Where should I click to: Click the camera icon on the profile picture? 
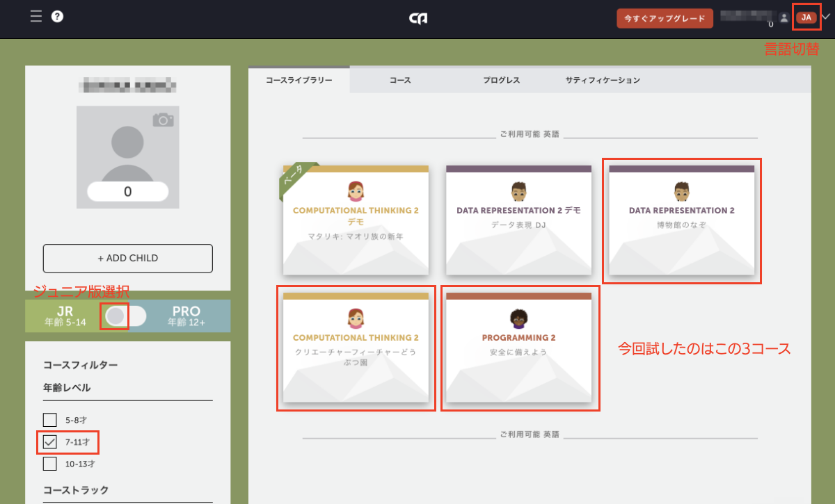tap(161, 120)
